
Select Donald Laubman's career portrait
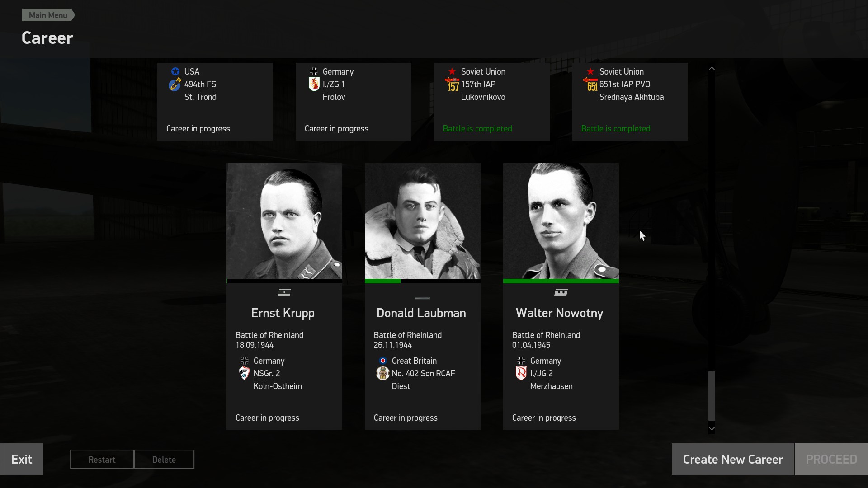422,221
